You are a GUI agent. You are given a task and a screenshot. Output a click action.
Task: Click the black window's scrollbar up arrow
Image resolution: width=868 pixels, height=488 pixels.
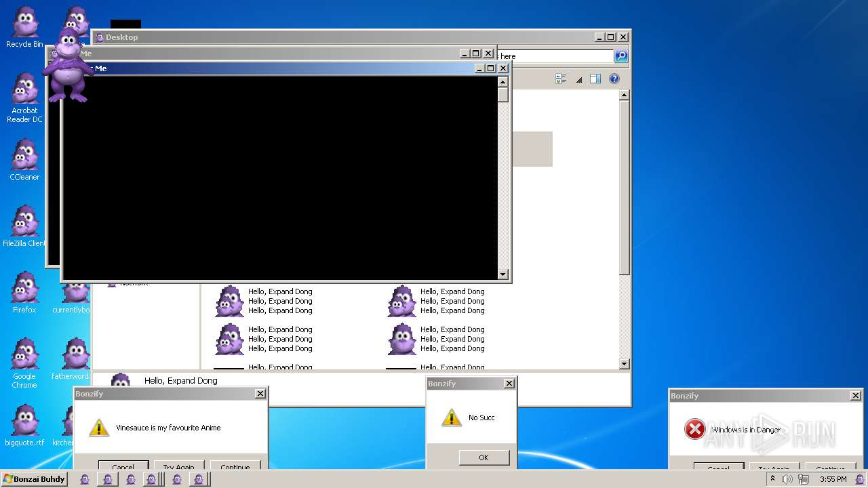pos(502,81)
